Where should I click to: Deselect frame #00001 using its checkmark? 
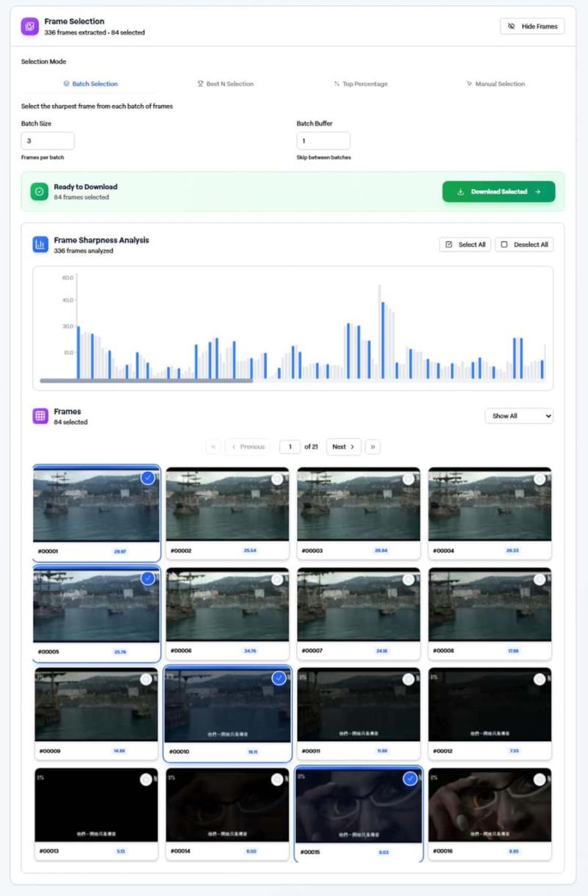[x=148, y=478]
